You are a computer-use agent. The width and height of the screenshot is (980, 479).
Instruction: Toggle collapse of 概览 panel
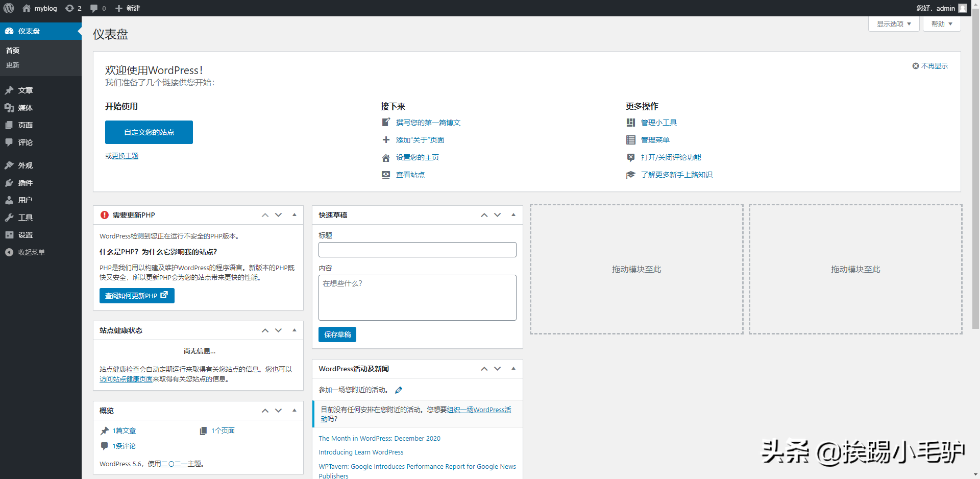coord(295,411)
